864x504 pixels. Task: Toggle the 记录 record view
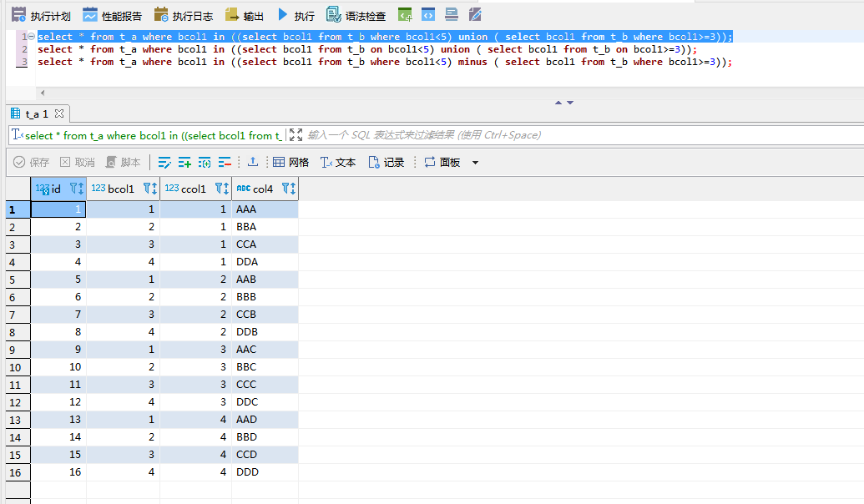pyautogui.click(x=387, y=162)
